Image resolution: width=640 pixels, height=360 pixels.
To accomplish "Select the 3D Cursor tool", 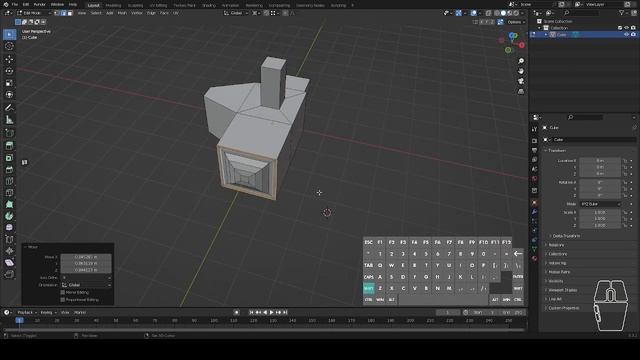I will tap(9, 46).
